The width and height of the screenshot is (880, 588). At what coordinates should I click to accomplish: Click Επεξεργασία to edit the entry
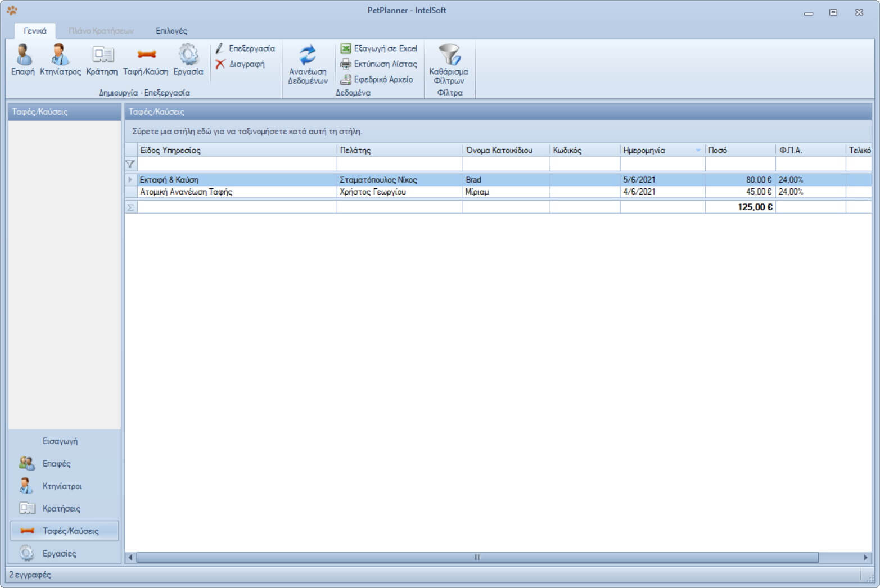click(x=245, y=48)
